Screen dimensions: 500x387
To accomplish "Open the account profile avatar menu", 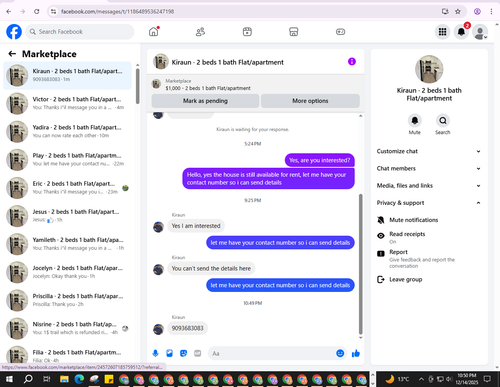I will [480, 32].
